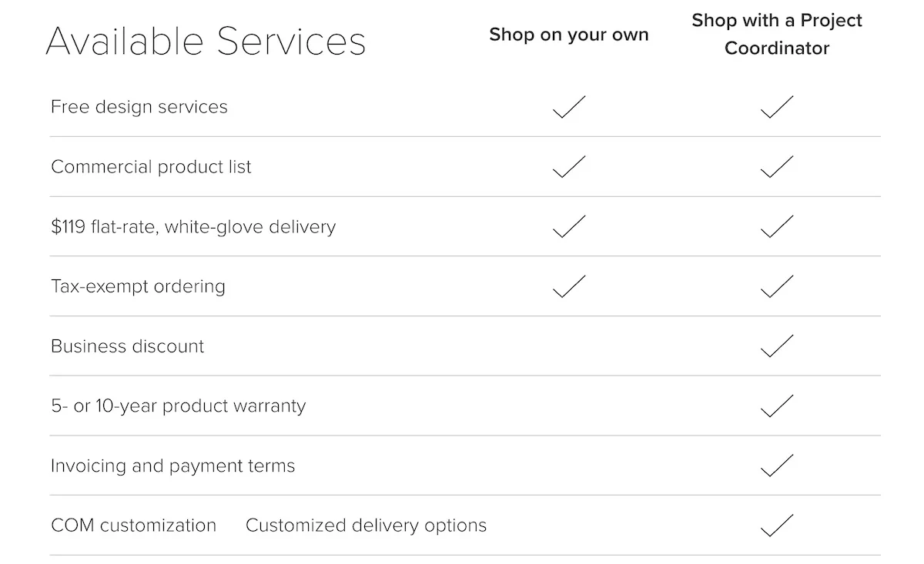Click the COM customization row checkmark
This screenshot has height=564, width=924.
pos(777,526)
